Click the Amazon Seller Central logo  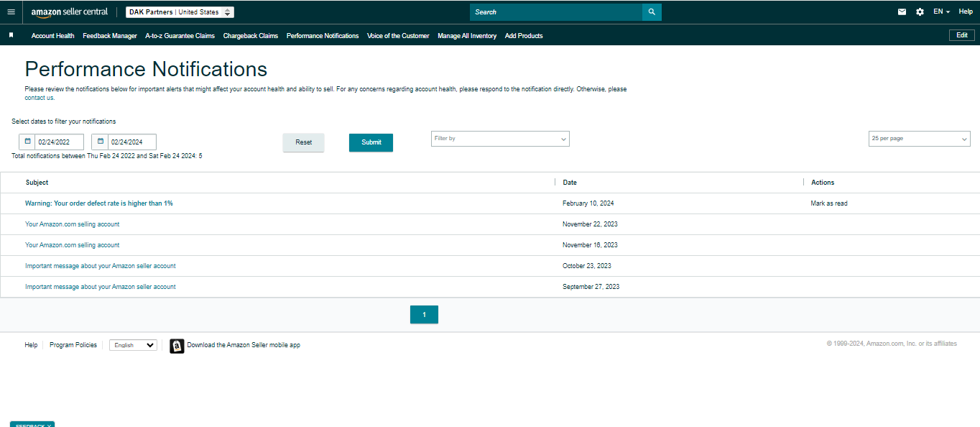tap(70, 12)
